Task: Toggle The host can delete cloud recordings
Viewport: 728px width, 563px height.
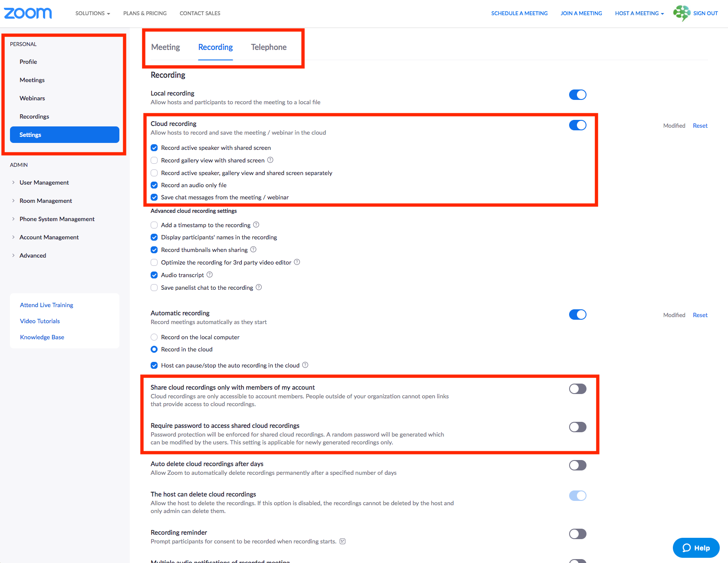Action: tap(578, 496)
